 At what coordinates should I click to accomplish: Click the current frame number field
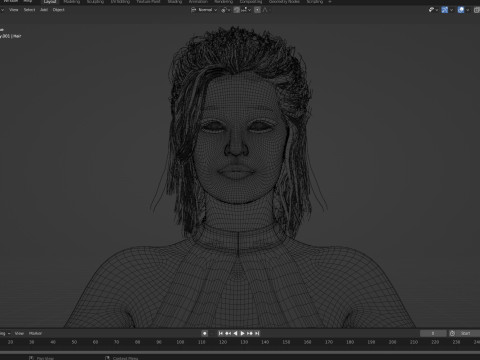click(x=433, y=333)
